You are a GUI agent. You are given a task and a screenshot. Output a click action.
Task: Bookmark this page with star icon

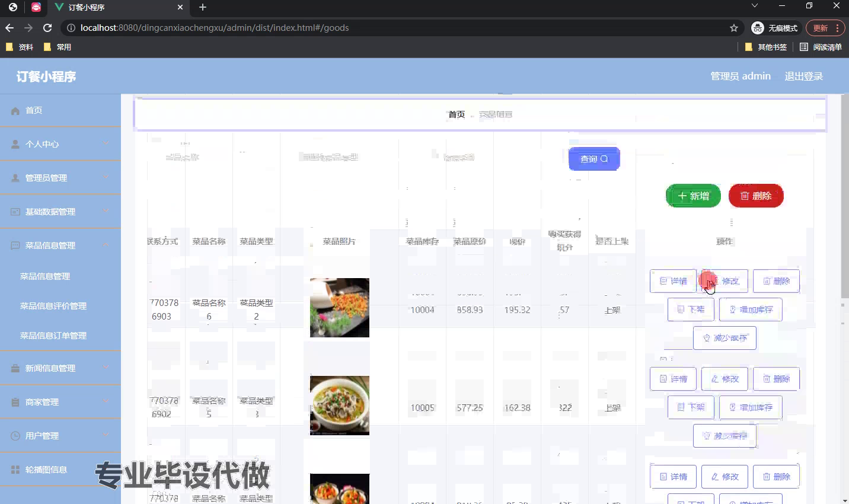[734, 28]
